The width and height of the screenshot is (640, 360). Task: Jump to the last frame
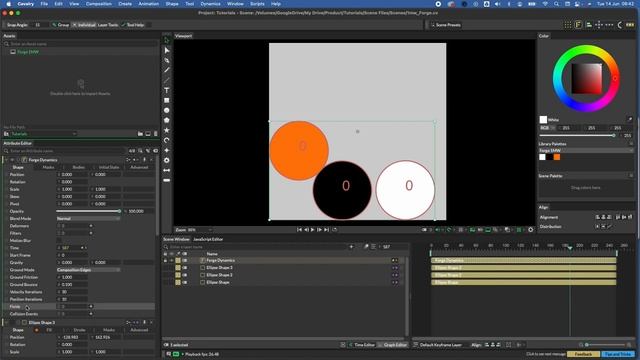tap(327, 230)
